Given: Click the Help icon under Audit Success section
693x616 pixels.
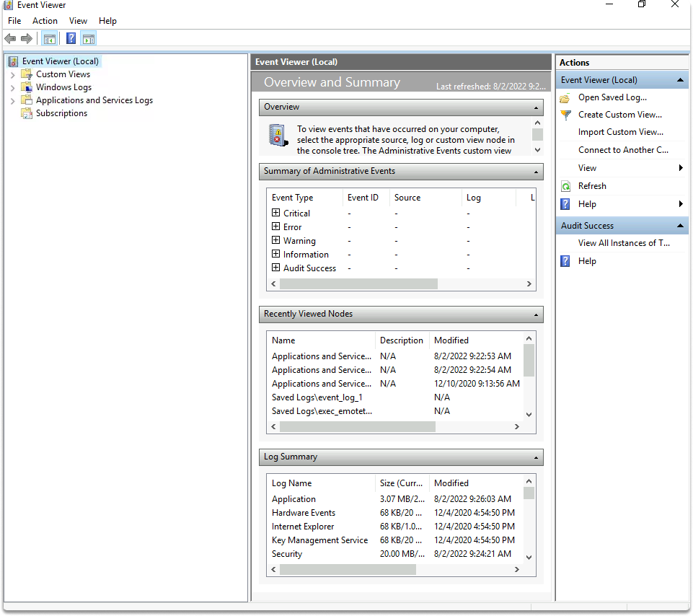Looking at the screenshot, I should click(565, 261).
